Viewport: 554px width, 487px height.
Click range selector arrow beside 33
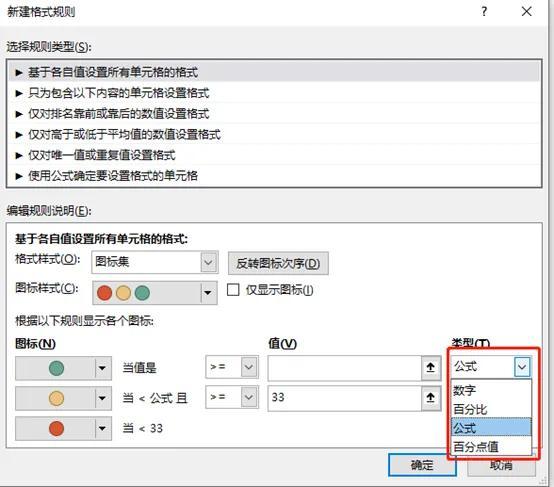(x=431, y=398)
